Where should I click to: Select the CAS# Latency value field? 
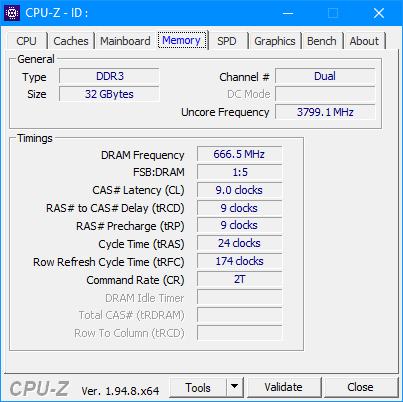[x=239, y=190]
